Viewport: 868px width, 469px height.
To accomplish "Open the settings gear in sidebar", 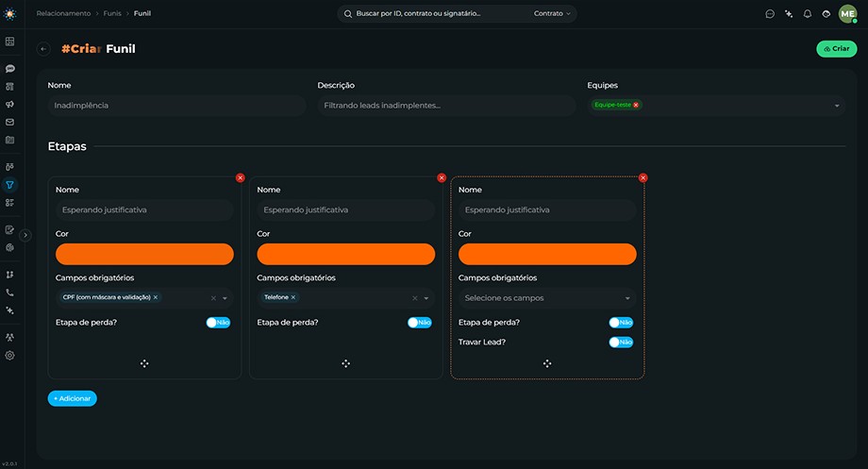I will (10, 356).
